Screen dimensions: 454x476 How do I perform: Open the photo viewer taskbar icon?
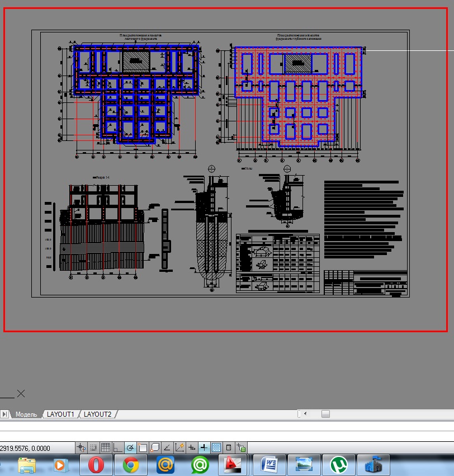pos(304,465)
